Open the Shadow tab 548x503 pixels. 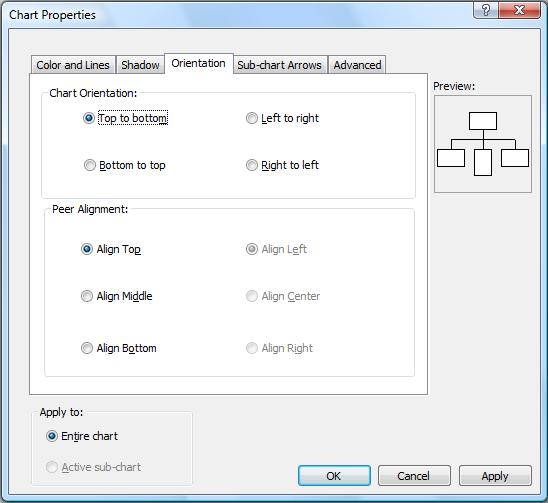[x=140, y=65]
